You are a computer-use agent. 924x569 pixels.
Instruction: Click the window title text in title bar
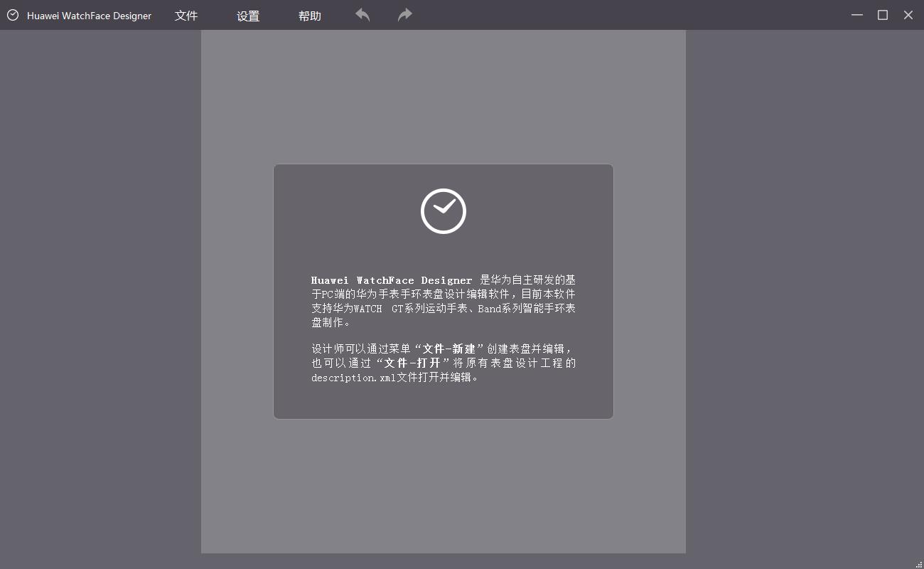[x=89, y=16]
